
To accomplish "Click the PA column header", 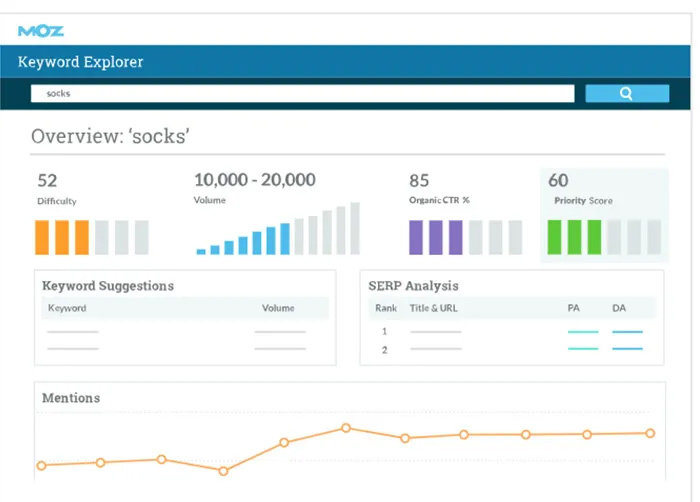I will point(574,308).
